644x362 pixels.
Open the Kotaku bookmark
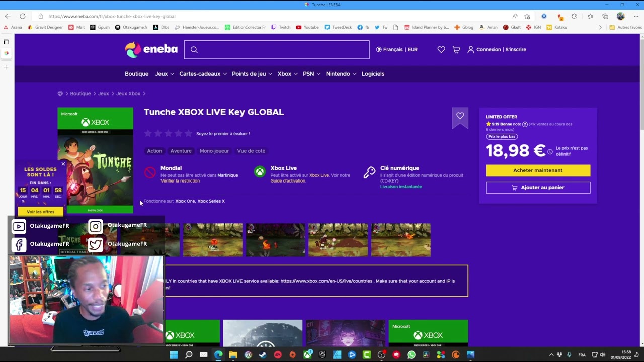point(557,27)
